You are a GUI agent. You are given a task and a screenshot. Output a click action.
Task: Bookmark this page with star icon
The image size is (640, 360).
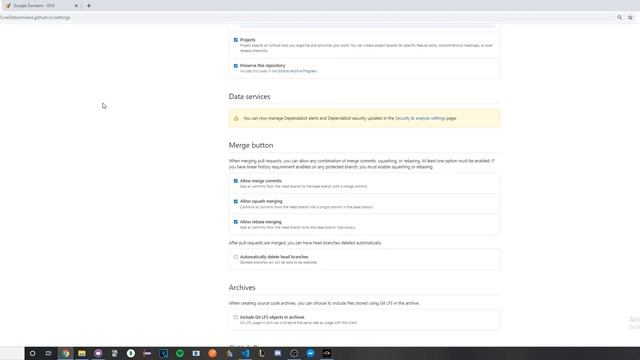(x=630, y=18)
